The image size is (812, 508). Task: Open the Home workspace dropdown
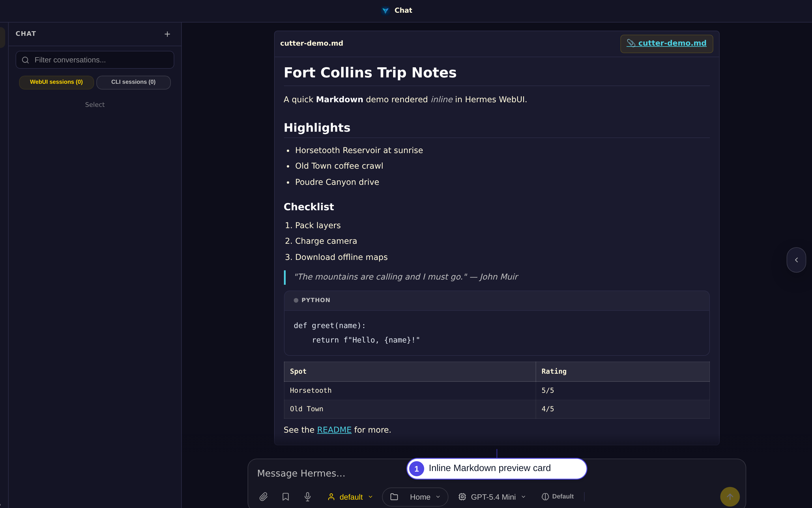coord(415,496)
